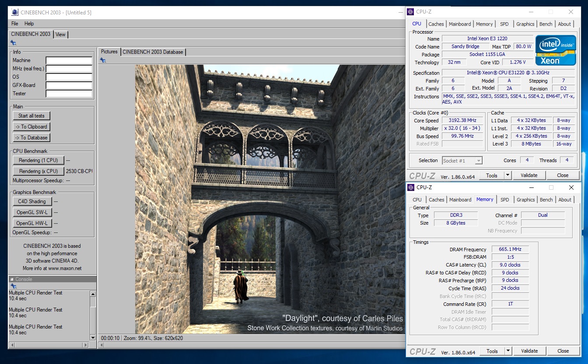The width and height of the screenshot is (588, 364).
Task: Open Caches tab in upper CPU-Z window
Action: pos(436,24)
